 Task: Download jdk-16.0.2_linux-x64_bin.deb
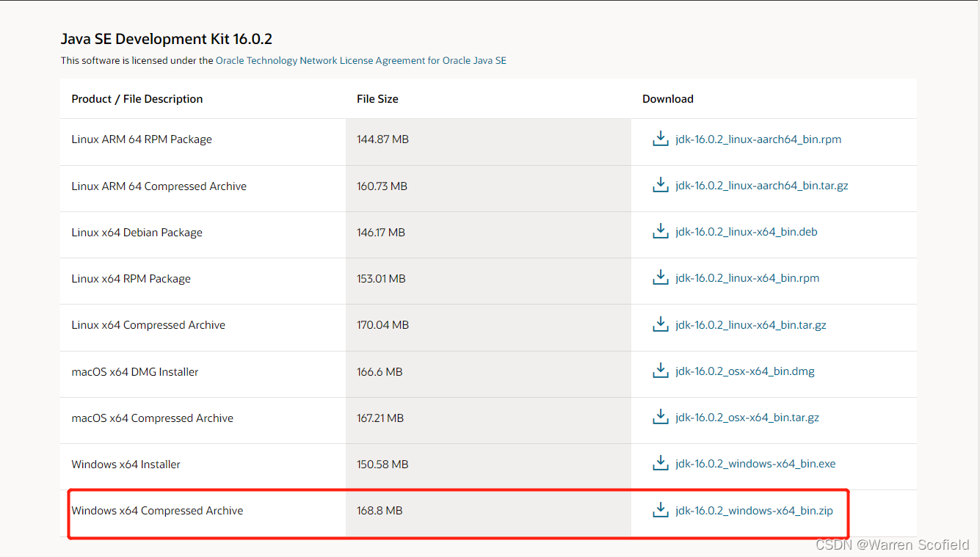[747, 232]
